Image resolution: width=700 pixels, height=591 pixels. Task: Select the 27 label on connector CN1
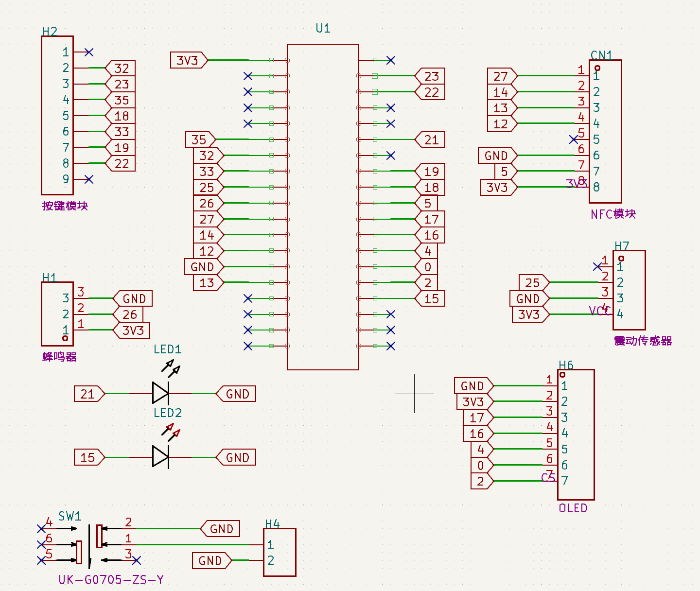(503, 76)
